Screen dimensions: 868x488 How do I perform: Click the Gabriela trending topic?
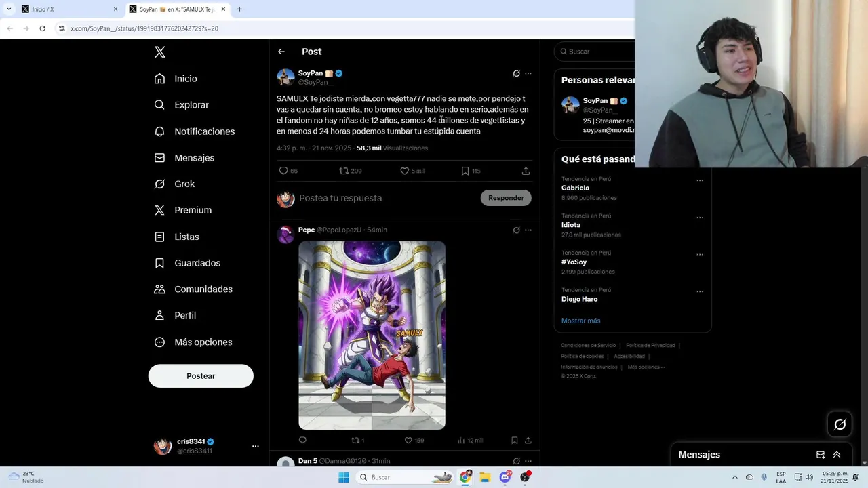tap(575, 188)
